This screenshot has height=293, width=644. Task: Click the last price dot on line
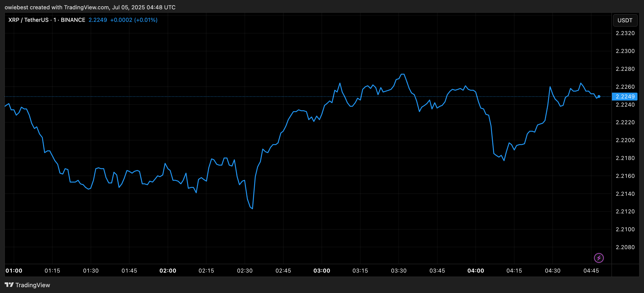[599, 97]
